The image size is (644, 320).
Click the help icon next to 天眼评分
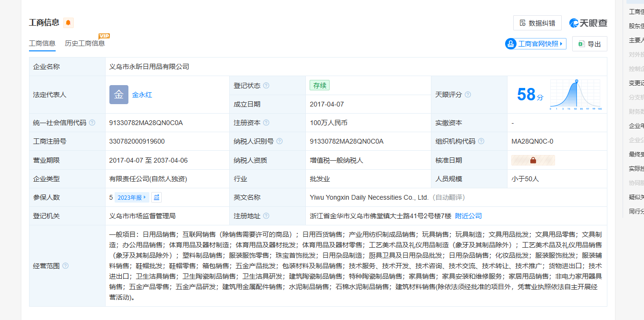tap(468, 95)
